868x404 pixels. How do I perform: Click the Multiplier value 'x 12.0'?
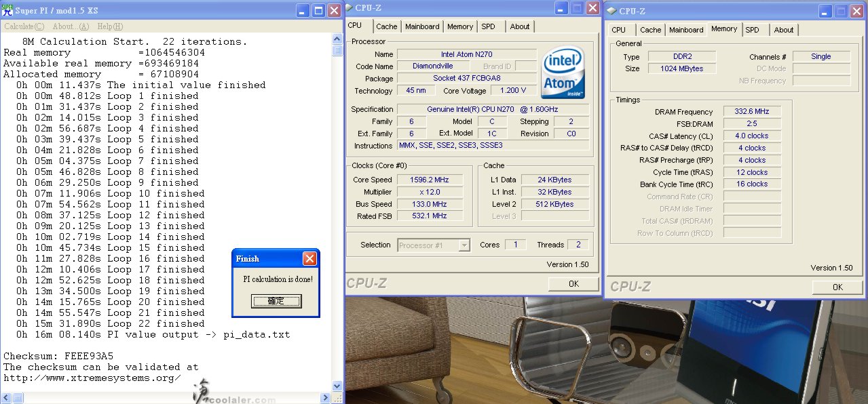[430, 192]
